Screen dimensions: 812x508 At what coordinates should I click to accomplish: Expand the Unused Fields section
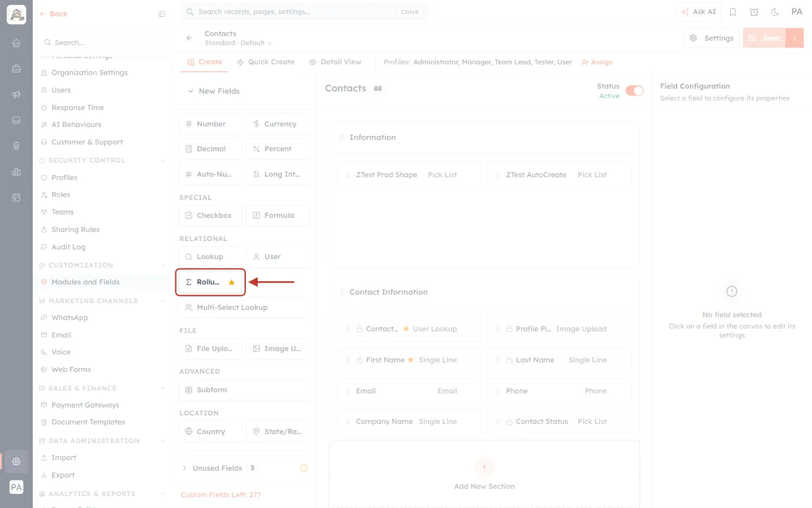pyautogui.click(x=184, y=468)
